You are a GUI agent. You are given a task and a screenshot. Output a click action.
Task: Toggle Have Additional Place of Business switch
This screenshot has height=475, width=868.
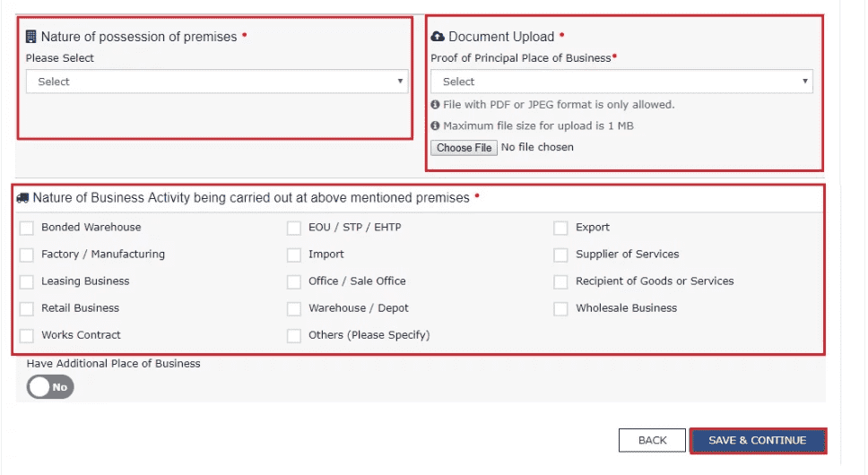(x=50, y=387)
